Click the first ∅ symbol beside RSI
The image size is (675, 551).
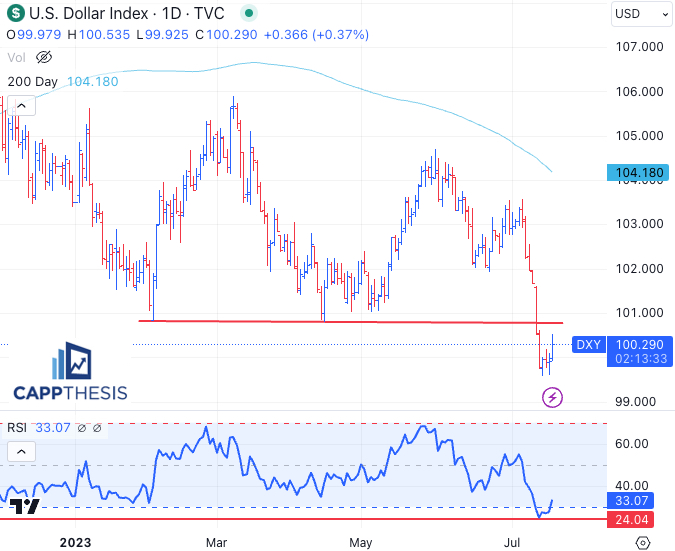pos(81,428)
